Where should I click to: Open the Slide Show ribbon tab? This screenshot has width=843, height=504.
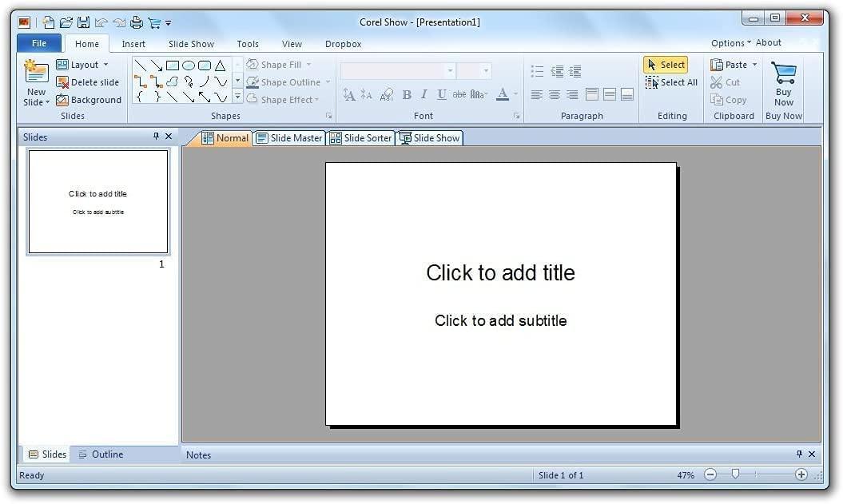[x=191, y=44]
